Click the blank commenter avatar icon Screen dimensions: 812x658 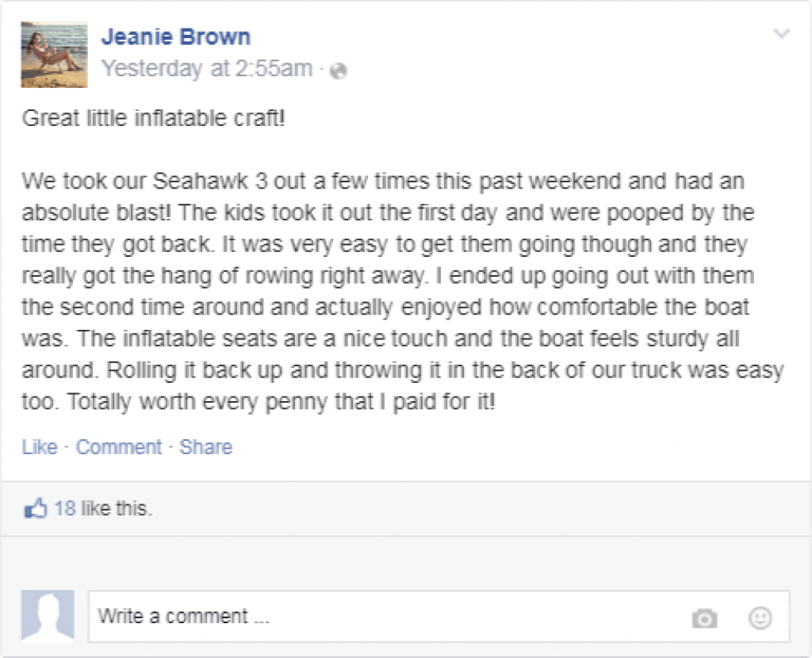point(48,616)
